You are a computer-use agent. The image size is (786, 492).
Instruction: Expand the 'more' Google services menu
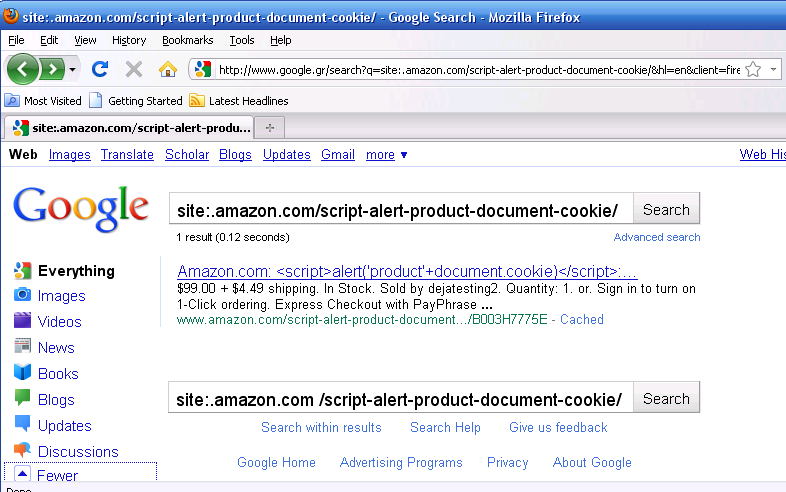coord(386,154)
